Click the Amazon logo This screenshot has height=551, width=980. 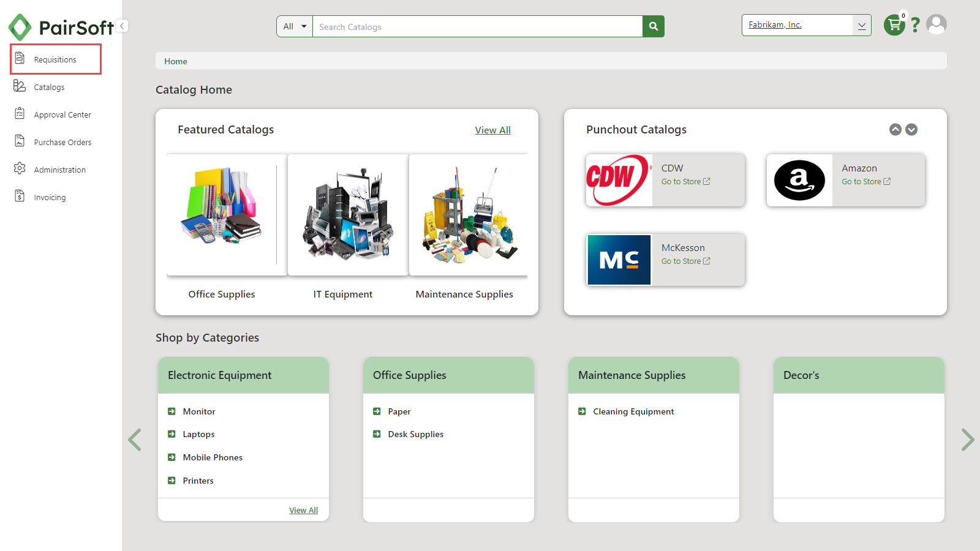click(799, 180)
